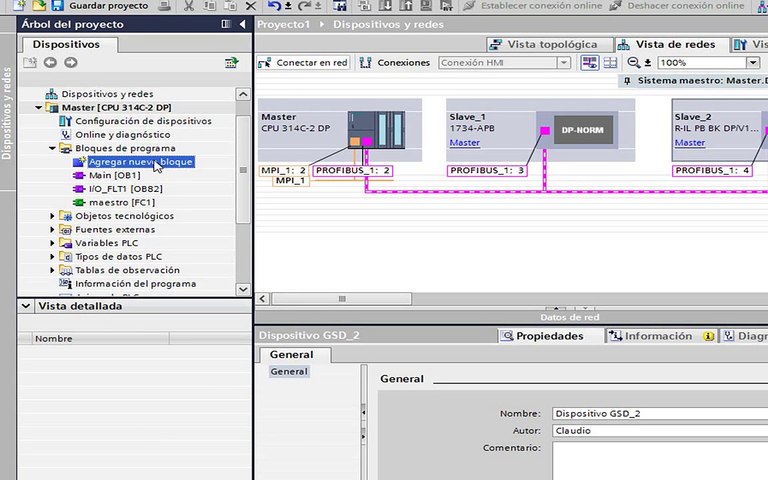Open Configuración de dispositivos

pos(143,121)
